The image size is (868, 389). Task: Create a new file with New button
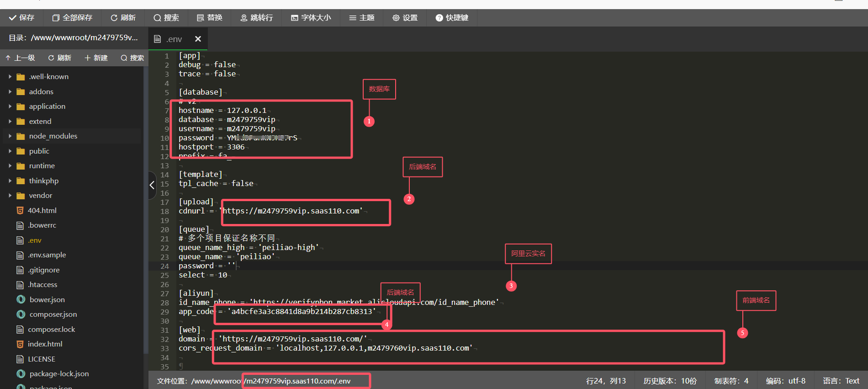click(96, 58)
